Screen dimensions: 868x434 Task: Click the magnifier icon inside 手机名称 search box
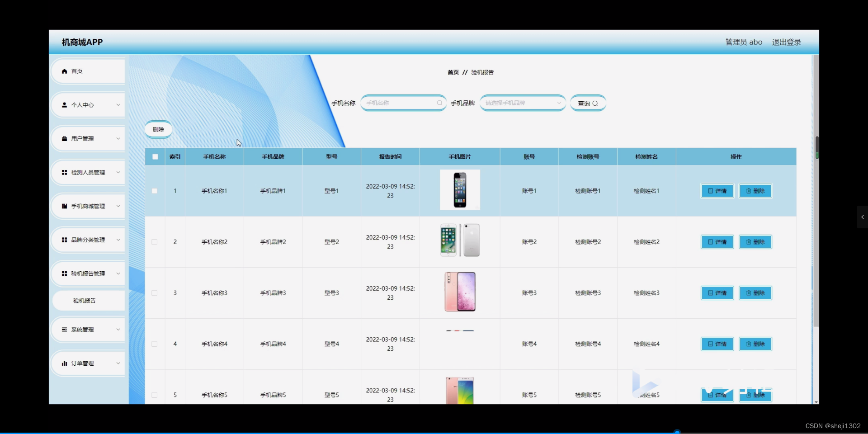pos(439,103)
